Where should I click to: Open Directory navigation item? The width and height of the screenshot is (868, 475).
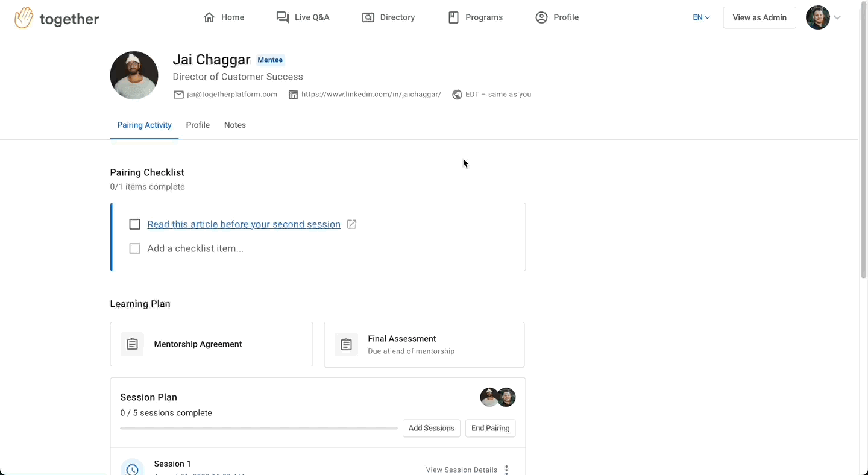(x=388, y=17)
